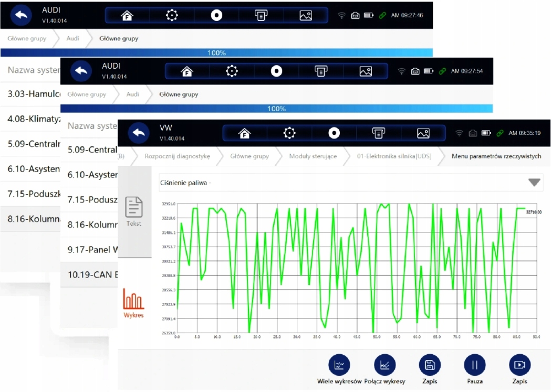Click AM 09:35:19 clock in VW window

[x=524, y=133]
